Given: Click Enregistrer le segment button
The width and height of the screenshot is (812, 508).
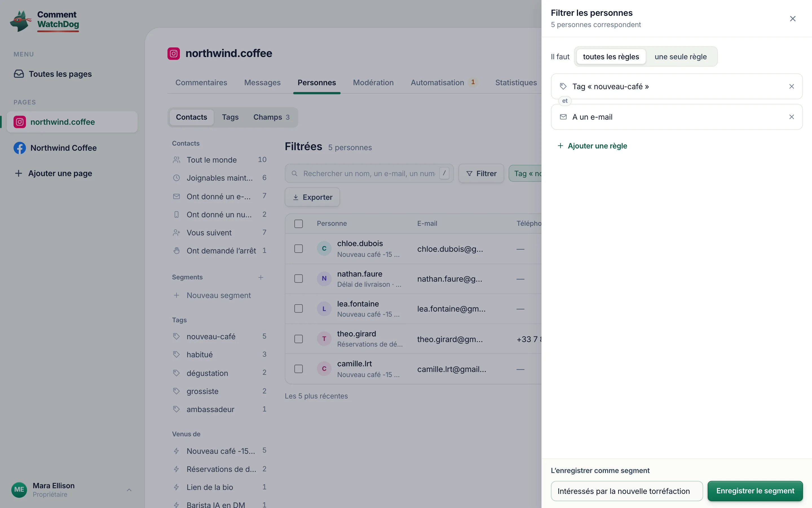Looking at the screenshot, I should [755, 491].
